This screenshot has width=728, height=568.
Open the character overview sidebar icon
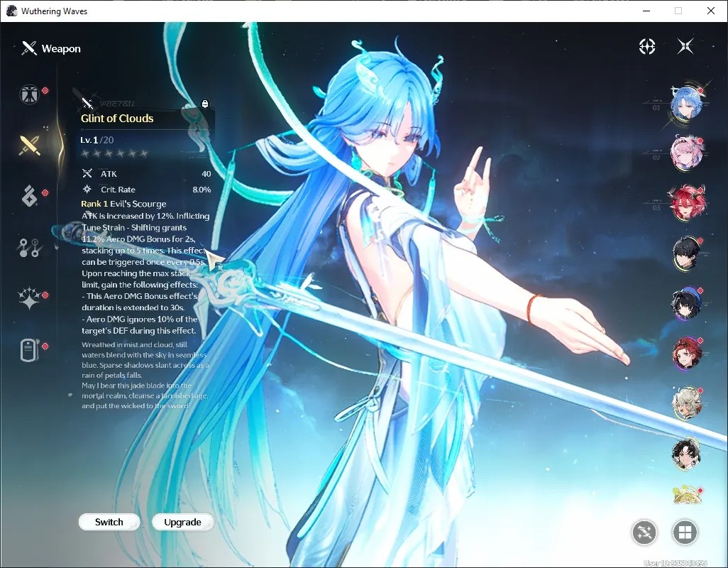(x=29, y=94)
